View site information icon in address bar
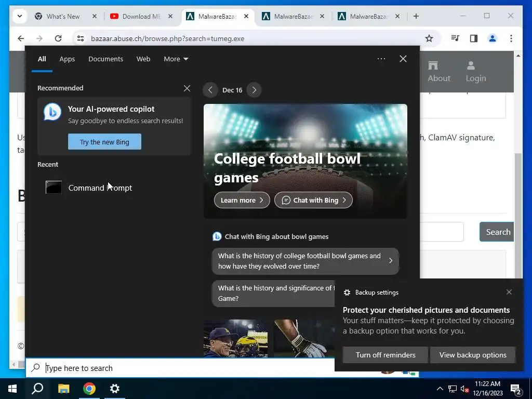 click(81, 38)
